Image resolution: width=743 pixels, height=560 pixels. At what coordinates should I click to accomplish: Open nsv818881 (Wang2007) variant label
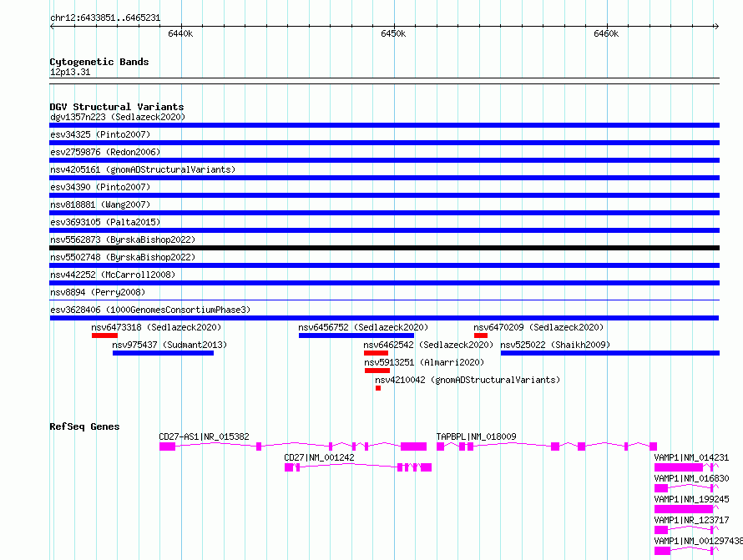[100, 204]
